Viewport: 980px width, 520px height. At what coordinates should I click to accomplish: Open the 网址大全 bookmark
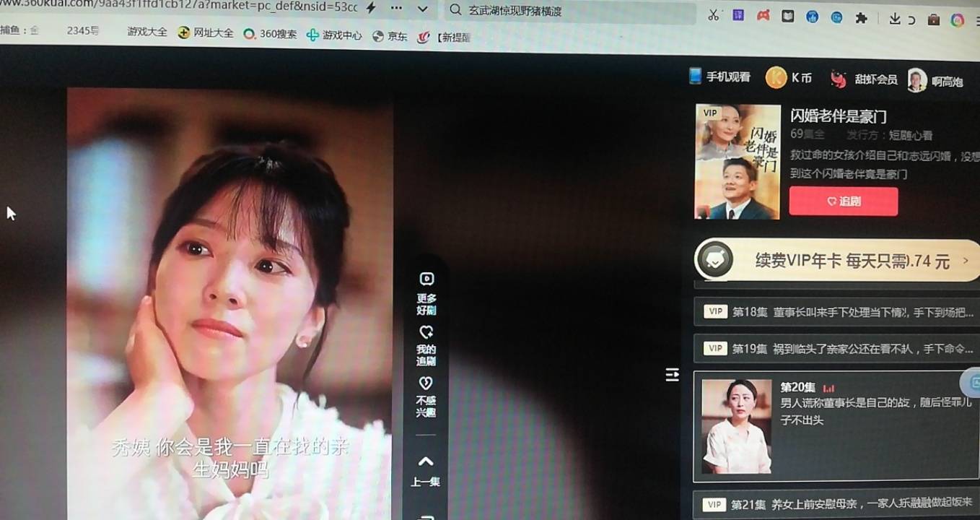206,32
